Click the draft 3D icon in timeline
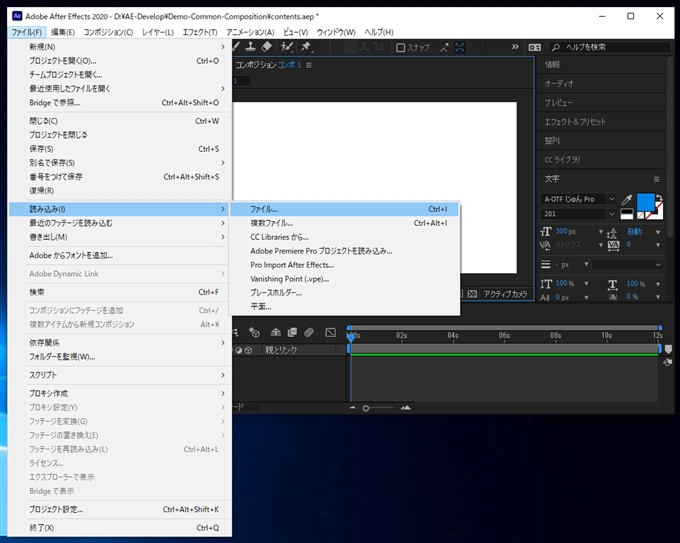680x543 pixels. click(x=254, y=333)
